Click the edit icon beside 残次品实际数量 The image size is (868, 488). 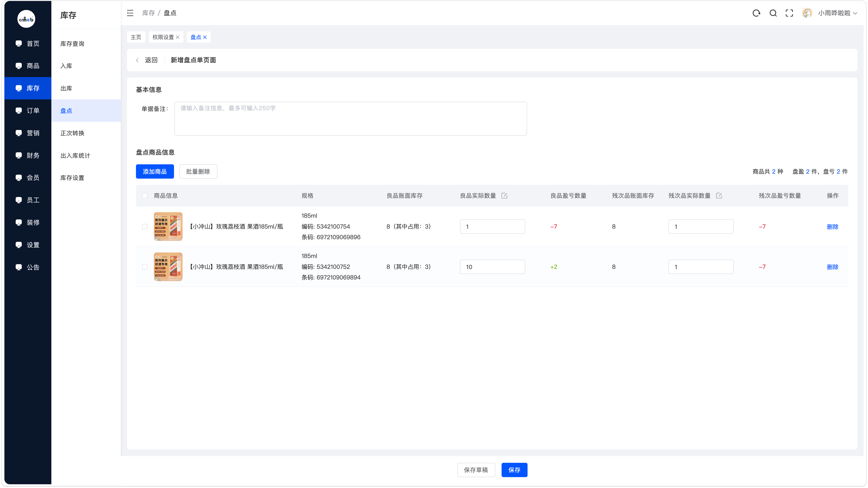[719, 196]
